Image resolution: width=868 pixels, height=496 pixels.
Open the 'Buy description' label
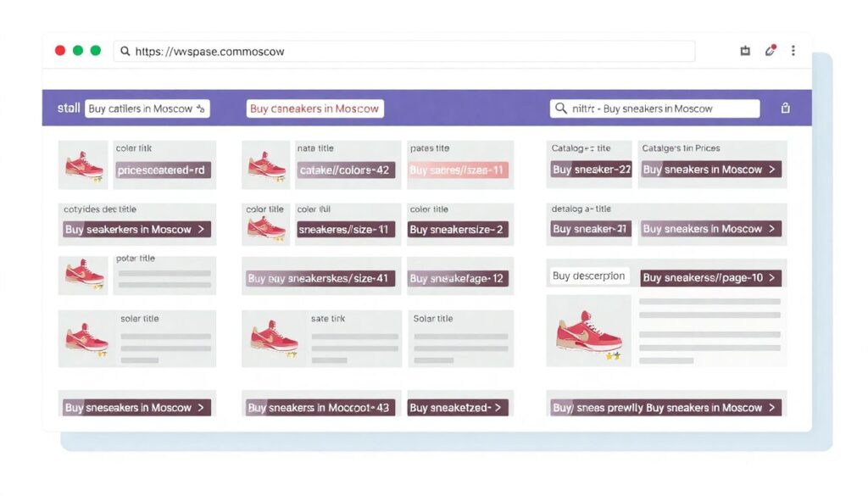588,276
